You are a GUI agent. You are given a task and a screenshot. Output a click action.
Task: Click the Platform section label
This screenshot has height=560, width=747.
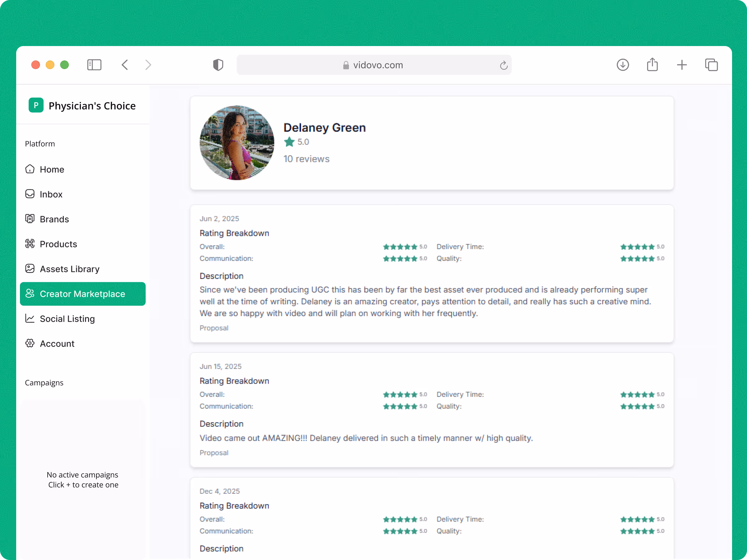(40, 144)
